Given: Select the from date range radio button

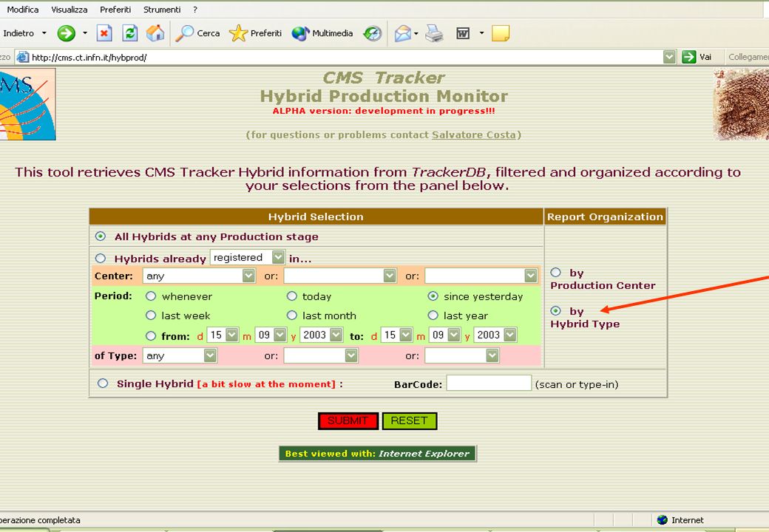Looking at the screenshot, I should click(151, 336).
